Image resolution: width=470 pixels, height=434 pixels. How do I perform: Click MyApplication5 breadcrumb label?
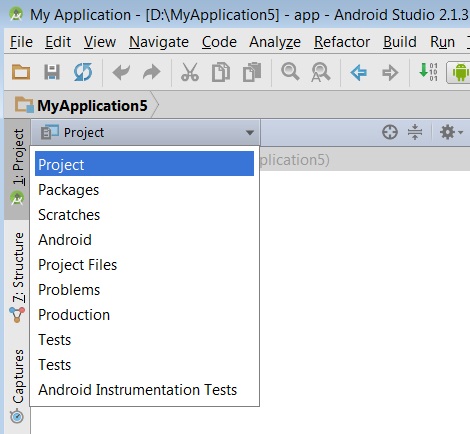click(92, 106)
